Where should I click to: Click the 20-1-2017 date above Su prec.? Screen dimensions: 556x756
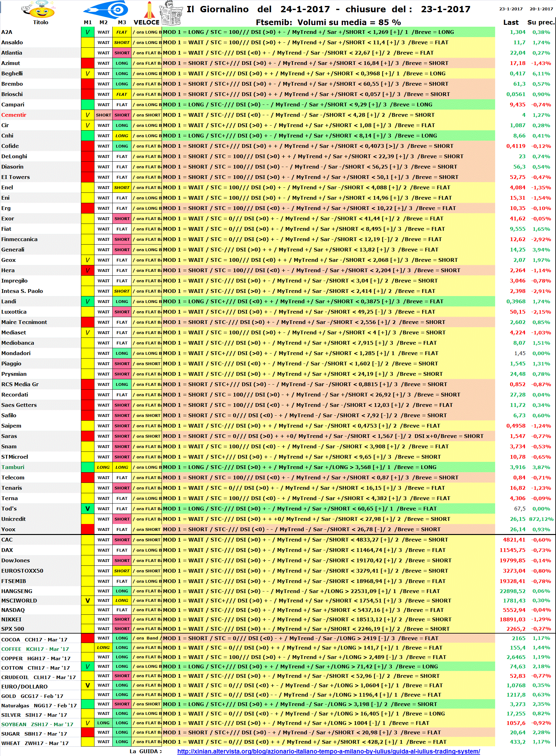(x=541, y=9)
